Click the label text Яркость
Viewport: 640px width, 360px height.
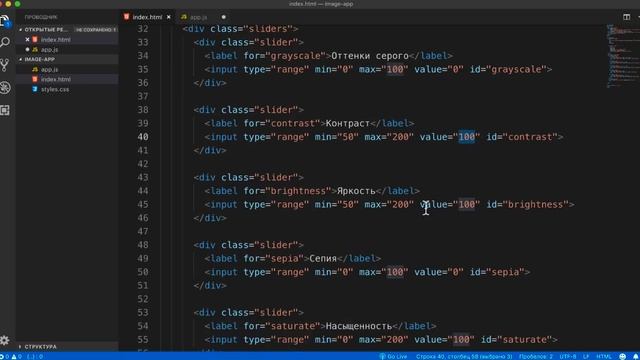tap(356, 191)
